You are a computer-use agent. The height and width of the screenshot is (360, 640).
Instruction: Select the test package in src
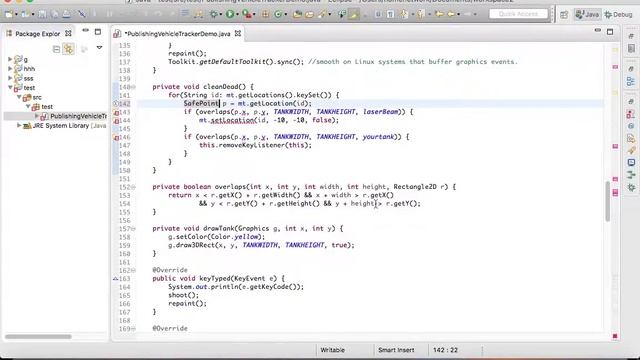[x=42, y=107]
